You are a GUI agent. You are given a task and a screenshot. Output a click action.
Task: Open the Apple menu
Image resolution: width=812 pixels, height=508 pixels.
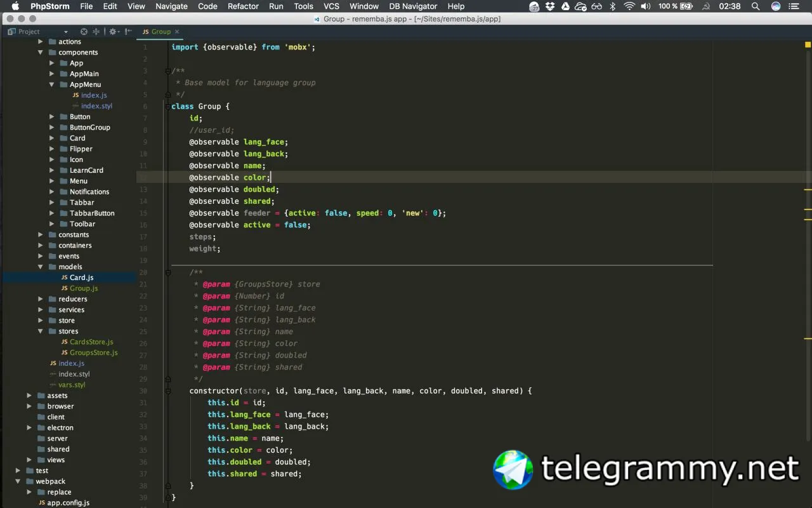[x=15, y=6]
